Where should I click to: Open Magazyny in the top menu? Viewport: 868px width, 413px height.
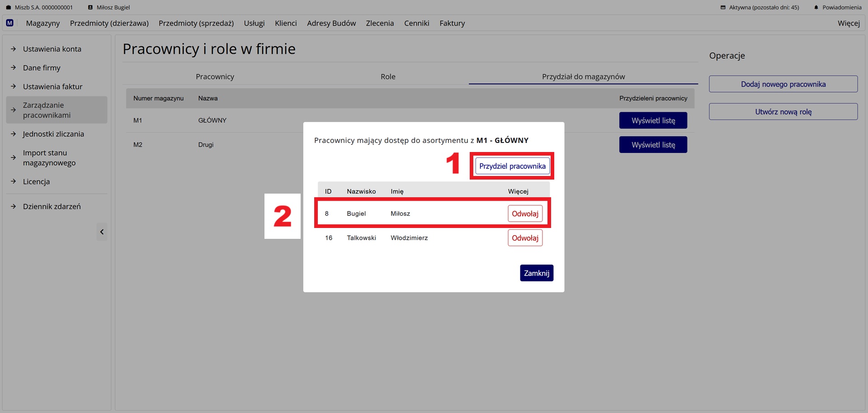[x=42, y=23]
